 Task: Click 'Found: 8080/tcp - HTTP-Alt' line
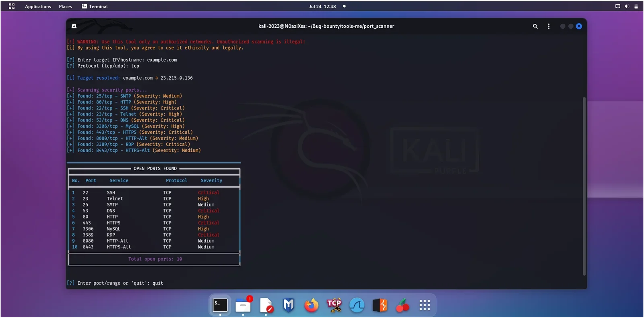pos(132,138)
